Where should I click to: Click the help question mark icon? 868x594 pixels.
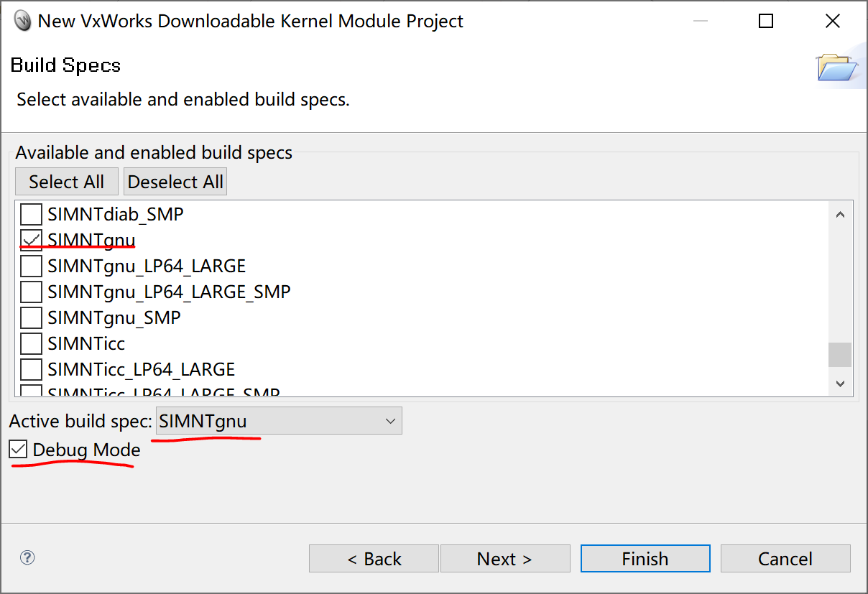tap(27, 557)
